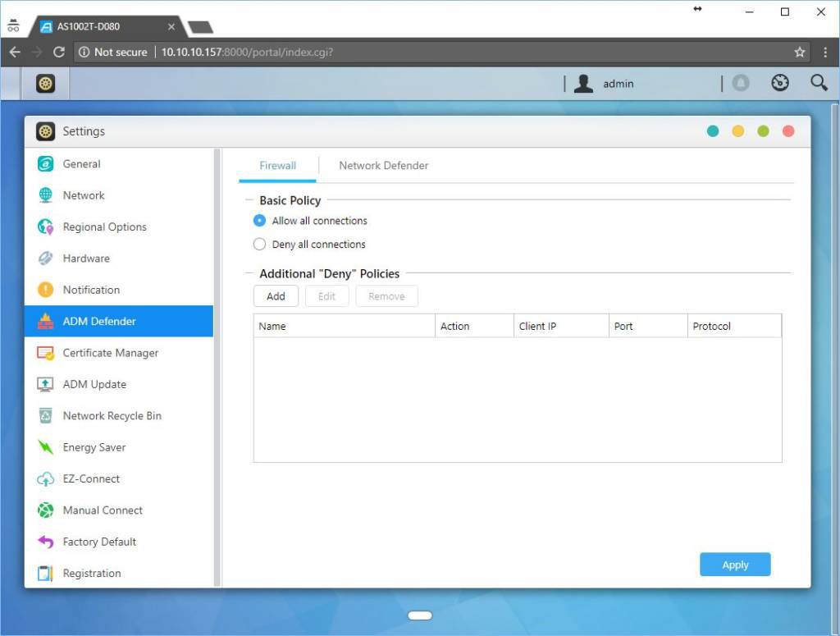
Task: Click the yellow minimize window dot
Action: (738, 131)
